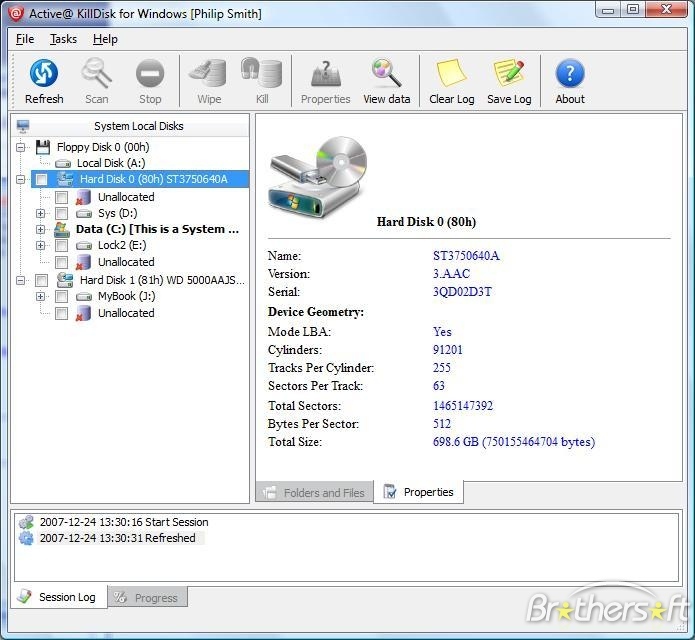The width and height of the screenshot is (695, 640).
Task: Click the Hard Disk 0 drive icon
Action: (66, 179)
